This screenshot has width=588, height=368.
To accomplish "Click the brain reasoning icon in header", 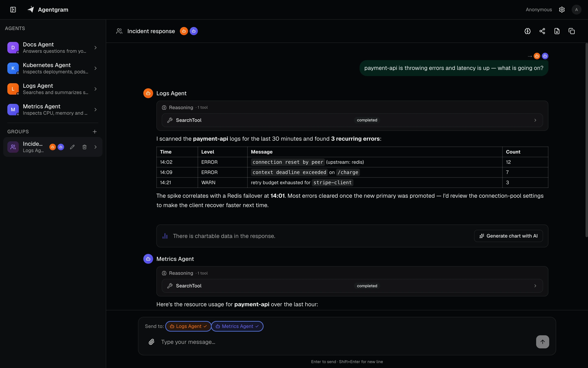I will (x=528, y=31).
